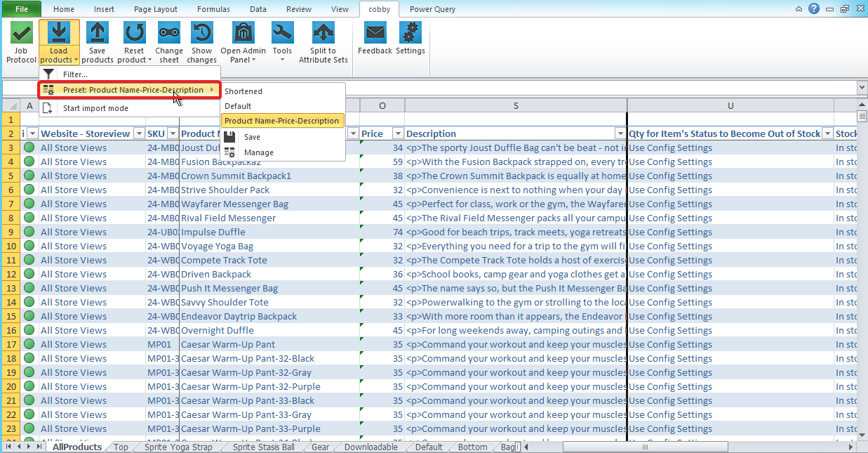Jump to the first sheet tab arrow

click(x=9, y=447)
